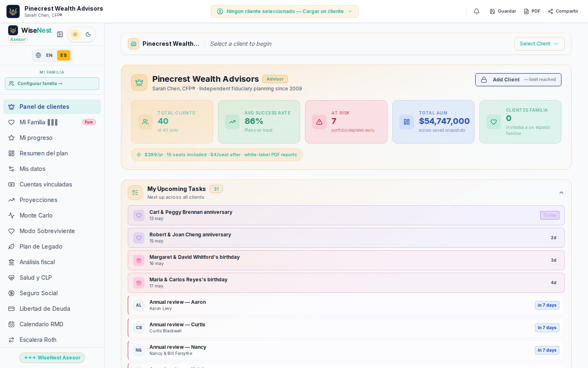Image resolution: width=588 pixels, height=368 pixels.
Task: Open Annual review — Curtis task
Action: coord(346,328)
